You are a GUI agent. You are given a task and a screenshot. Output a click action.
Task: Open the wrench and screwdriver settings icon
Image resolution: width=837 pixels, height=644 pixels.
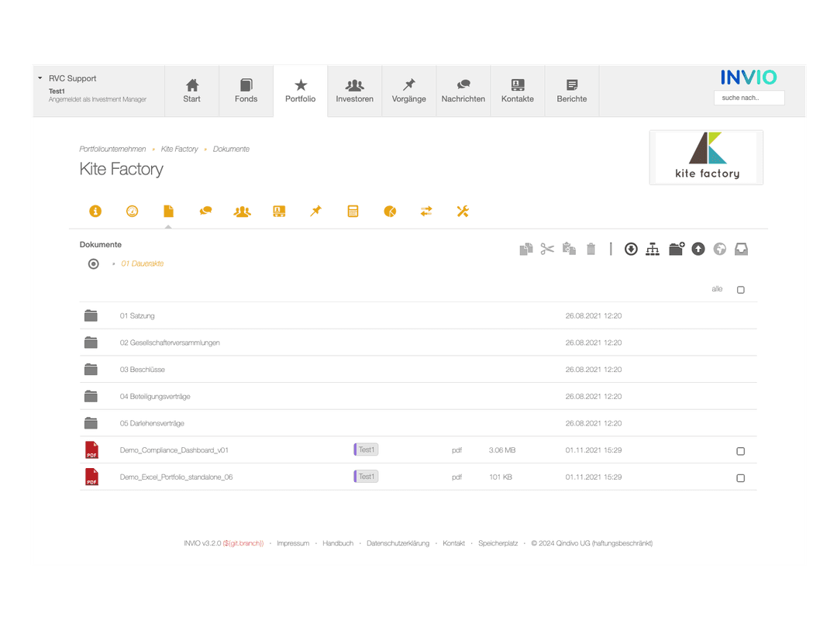click(x=463, y=211)
